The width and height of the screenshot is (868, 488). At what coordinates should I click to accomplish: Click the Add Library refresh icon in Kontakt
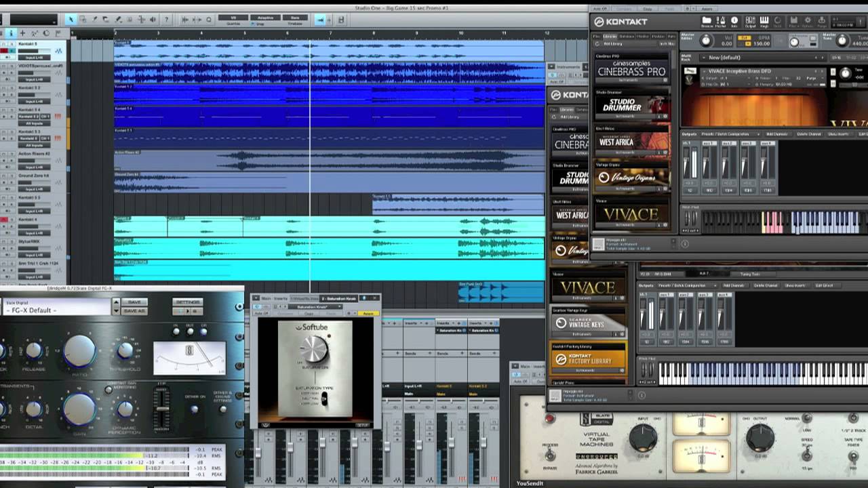[597, 44]
